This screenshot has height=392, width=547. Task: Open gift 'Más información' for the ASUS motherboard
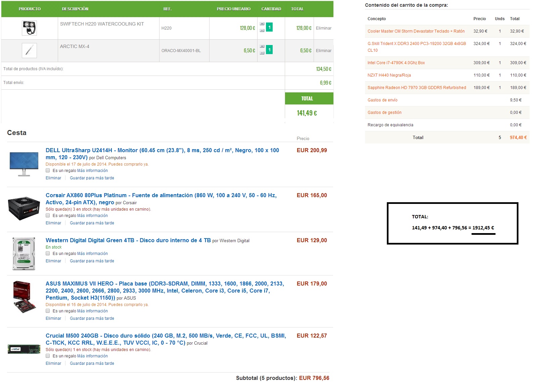[92, 311]
